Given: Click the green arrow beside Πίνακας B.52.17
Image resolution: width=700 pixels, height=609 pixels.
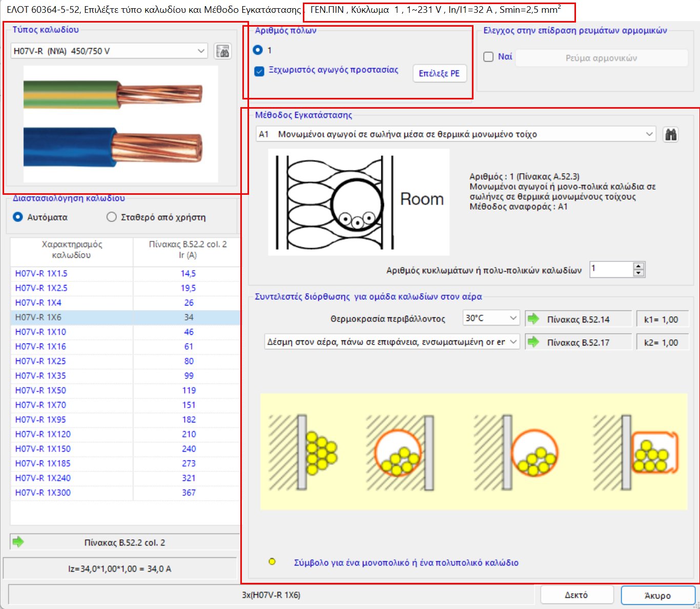Looking at the screenshot, I should pyautogui.click(x=534, y=341).
